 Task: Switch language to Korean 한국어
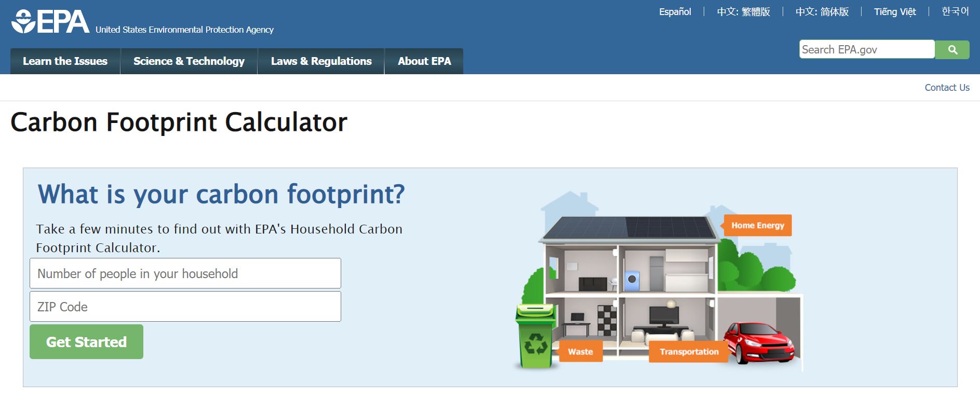pos(955,11)
